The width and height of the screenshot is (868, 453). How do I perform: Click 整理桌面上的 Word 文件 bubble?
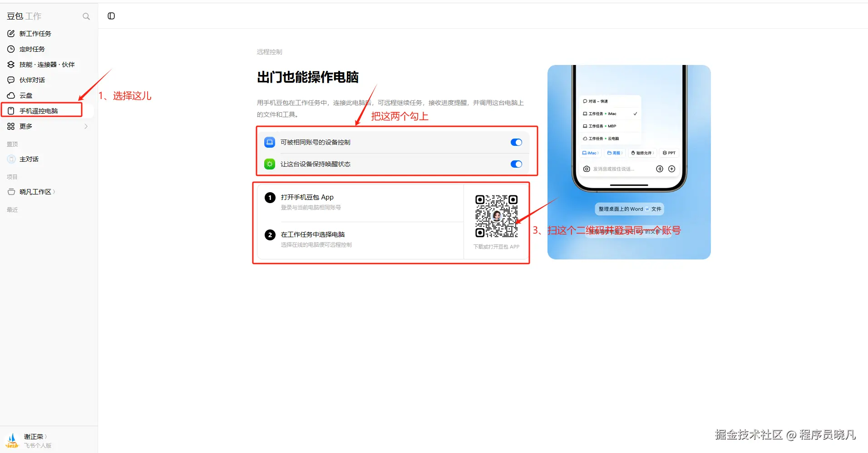tap(630, 209)
